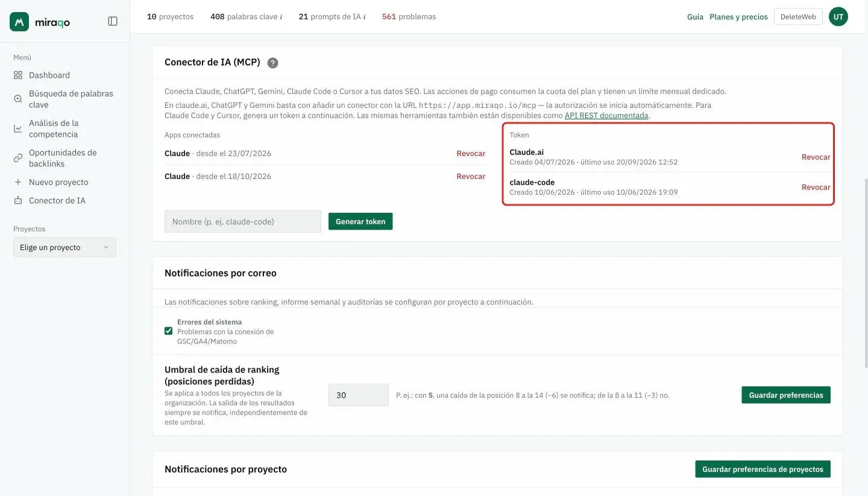The image size is (868, 496).
Task: Revoke the Claude.ai token
Action: [816, 157]
